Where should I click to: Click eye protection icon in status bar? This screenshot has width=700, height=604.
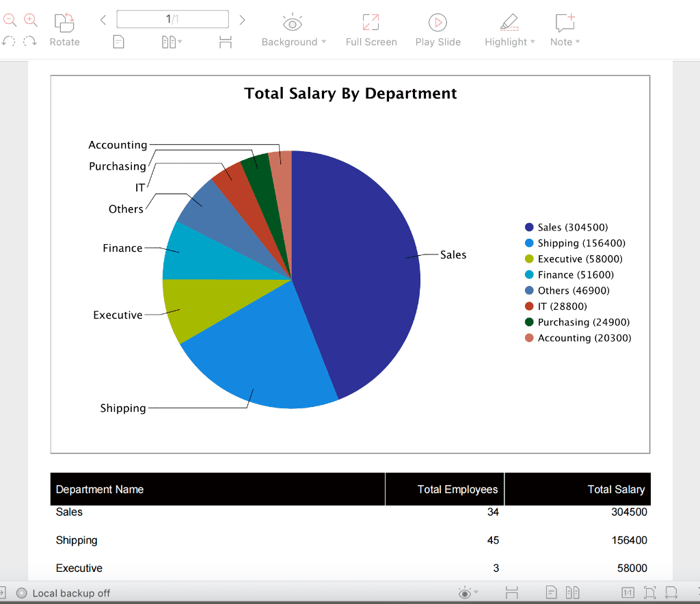465,593
